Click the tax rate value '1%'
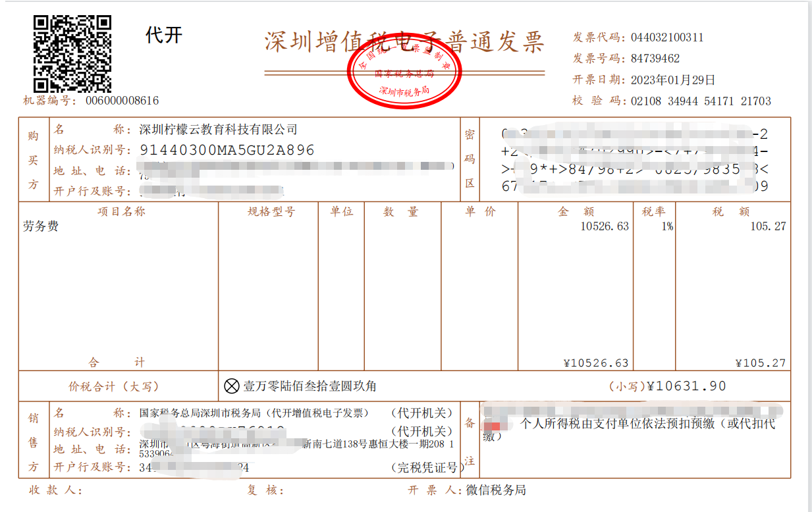Screen dimensions: 812x512 click(667, 226)
